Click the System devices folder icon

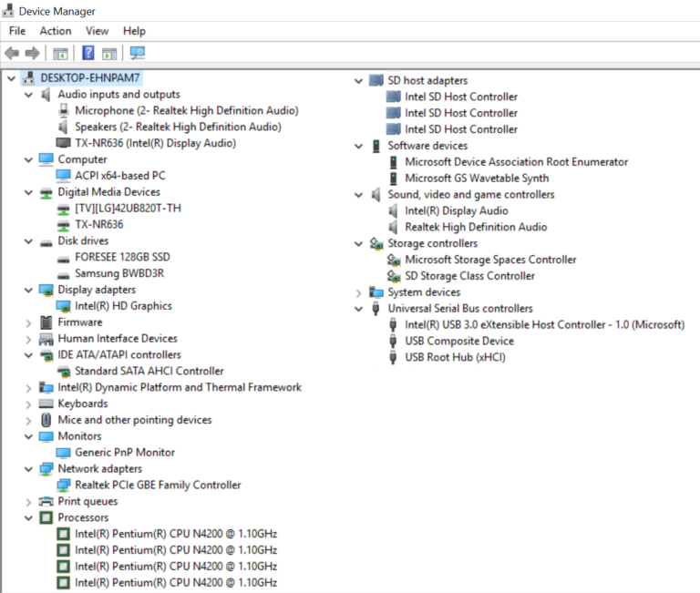[376, 292]
